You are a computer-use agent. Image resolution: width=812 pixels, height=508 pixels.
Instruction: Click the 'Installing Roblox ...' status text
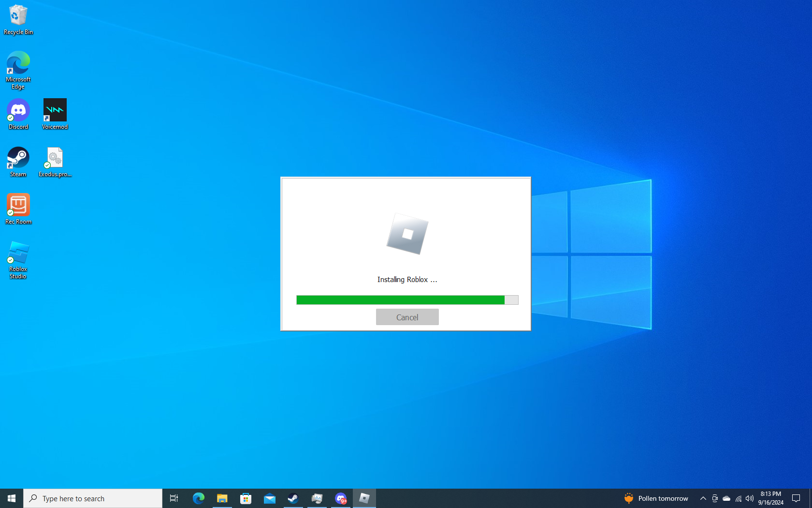click(407, 280)
